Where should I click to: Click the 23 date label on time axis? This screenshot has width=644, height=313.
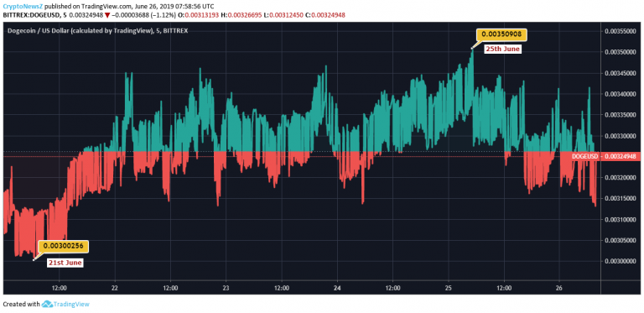(226, 288)
